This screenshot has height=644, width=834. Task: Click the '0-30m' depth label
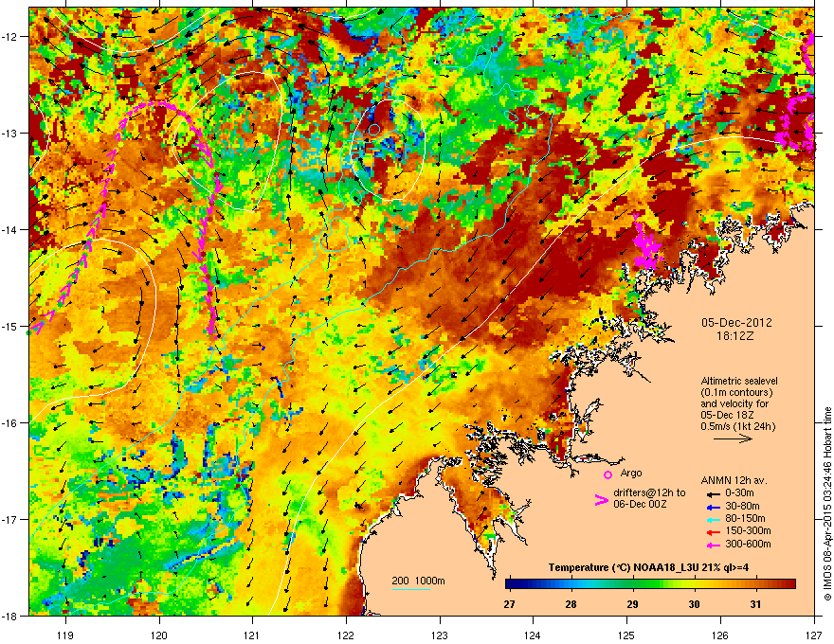pyautogui.click(x=739, y=493)
